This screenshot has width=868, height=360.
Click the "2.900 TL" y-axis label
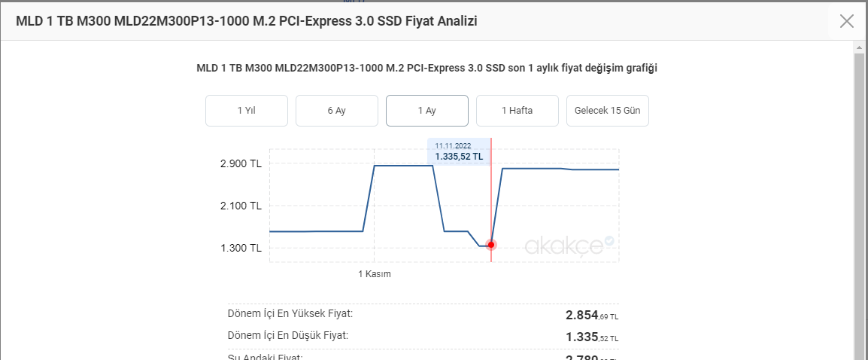point(241,163)
